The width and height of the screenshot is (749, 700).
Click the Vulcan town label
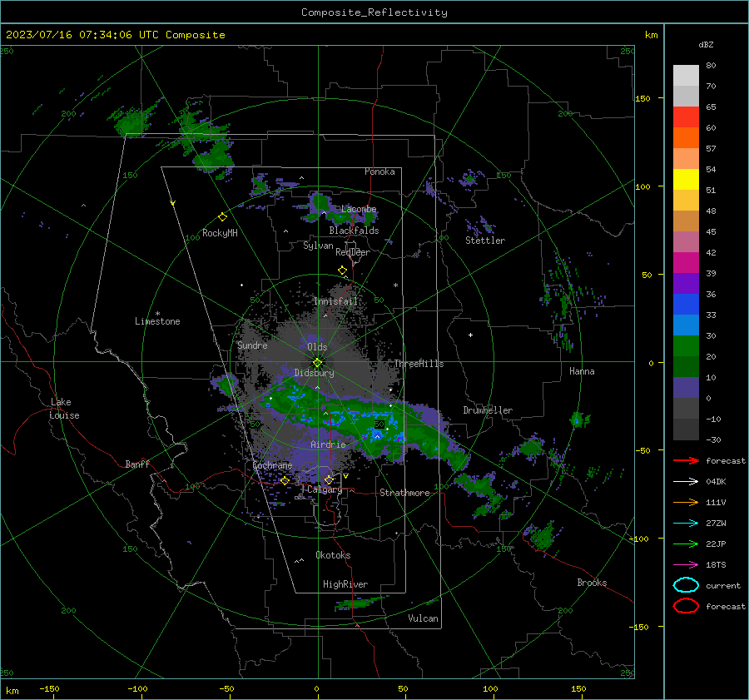(423, 618)
